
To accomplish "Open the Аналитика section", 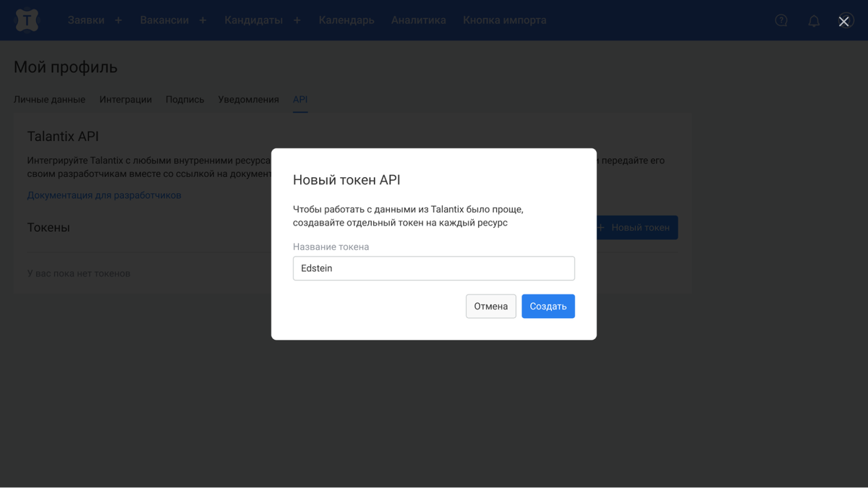I will click(418, 20).
